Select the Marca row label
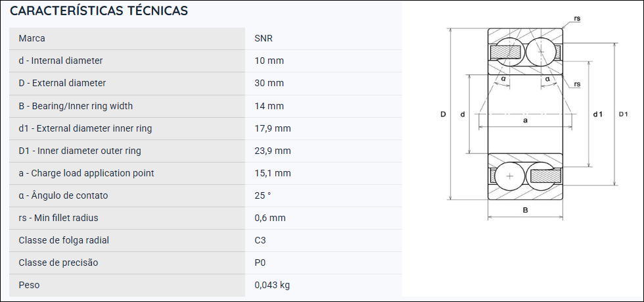 32,38
